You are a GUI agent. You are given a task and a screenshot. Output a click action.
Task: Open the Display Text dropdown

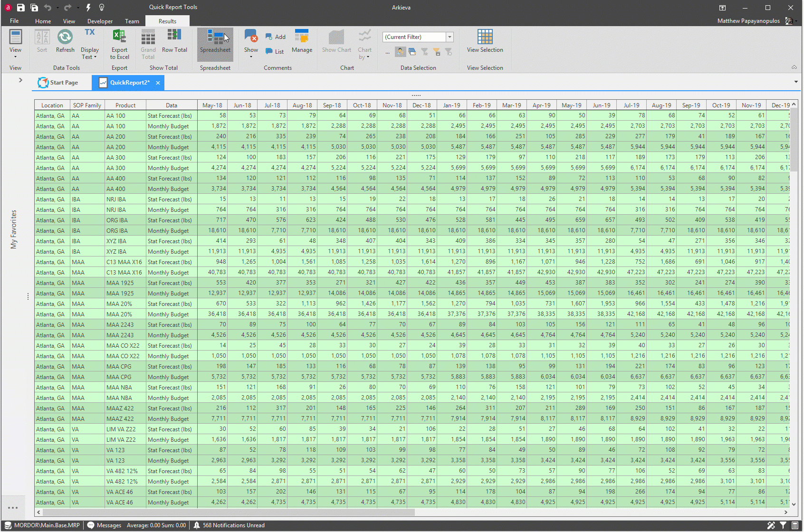coord(89,53)
